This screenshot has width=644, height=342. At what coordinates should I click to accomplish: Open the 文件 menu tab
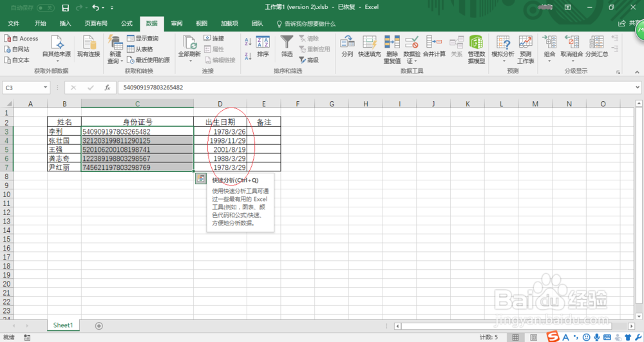pyautogui.click(x=14, y=23)
